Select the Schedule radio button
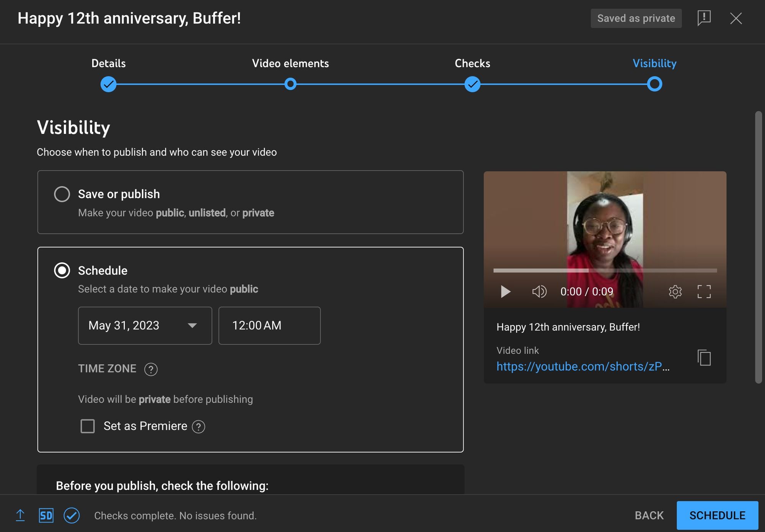Viewport: 765px width, 532px height. [x=62, y=270]
